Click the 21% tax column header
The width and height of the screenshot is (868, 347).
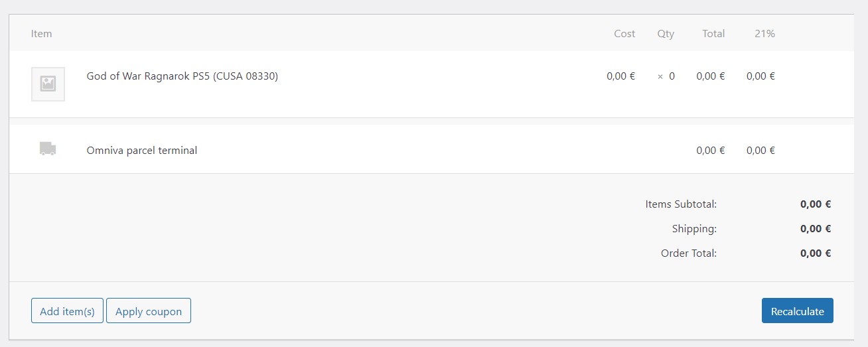(x=764, y=33)
